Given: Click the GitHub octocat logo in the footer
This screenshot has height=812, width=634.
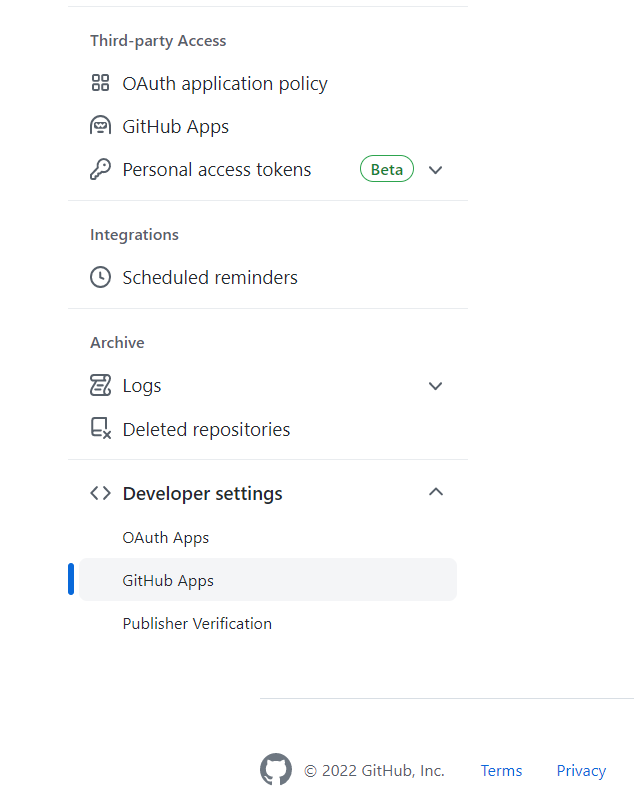Looking at the screenshot, I should point(276,769).
